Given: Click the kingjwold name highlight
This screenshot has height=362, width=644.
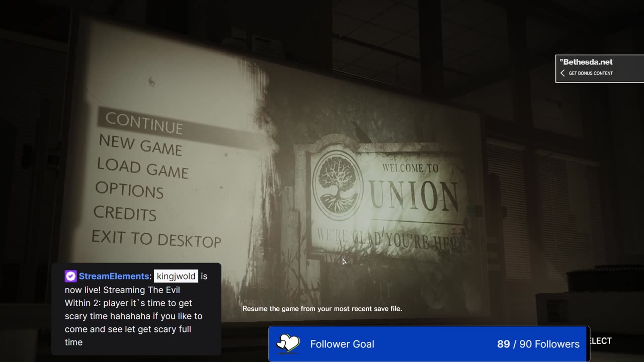Looking at the screenshot, I should point(176,276).
